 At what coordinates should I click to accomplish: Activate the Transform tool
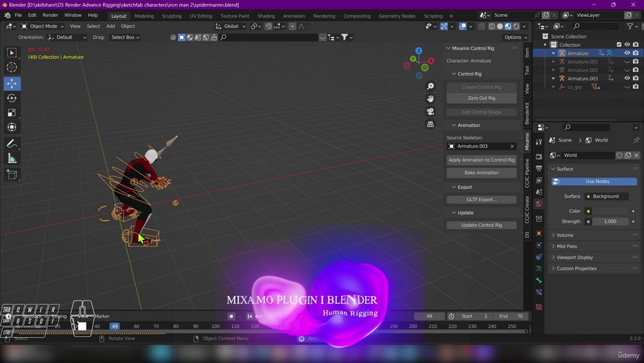pos(12,127)
